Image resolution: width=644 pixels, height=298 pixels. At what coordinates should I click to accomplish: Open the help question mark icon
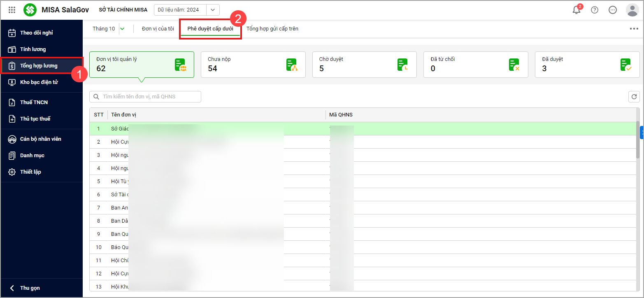tap(595, 10)
